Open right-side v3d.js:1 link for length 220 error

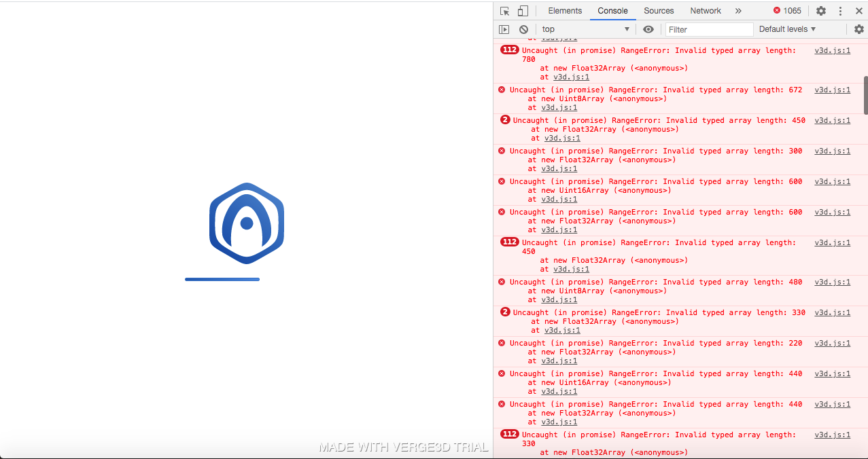point(833,343)
